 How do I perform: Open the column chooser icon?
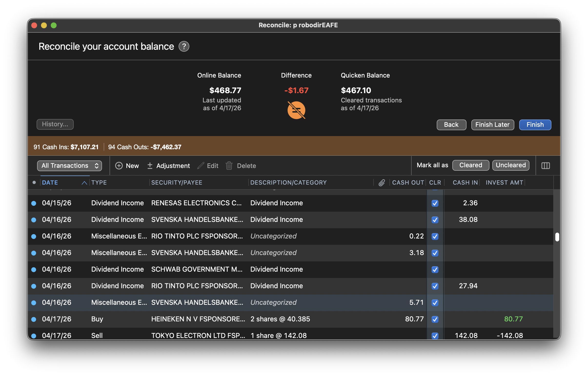click(545, 166)
